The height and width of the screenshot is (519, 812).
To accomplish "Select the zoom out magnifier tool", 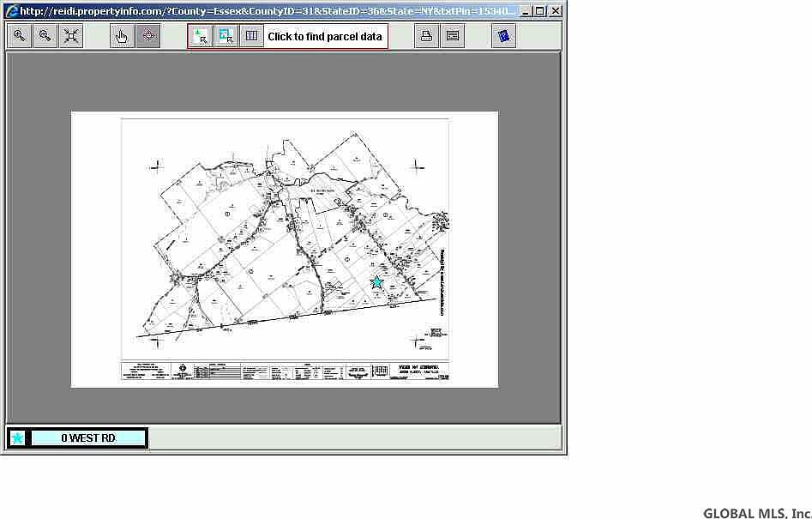I will [x=45, y=36].
